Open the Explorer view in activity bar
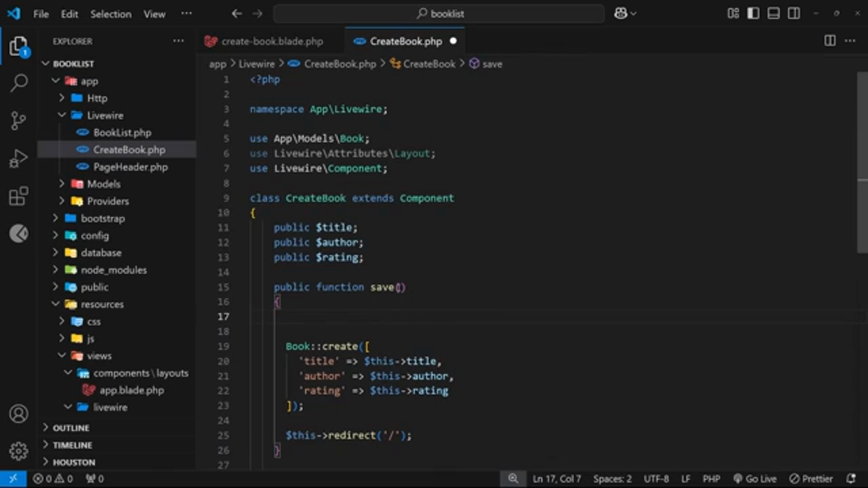This screenshot has height=488, width=868. coord(18,47)
